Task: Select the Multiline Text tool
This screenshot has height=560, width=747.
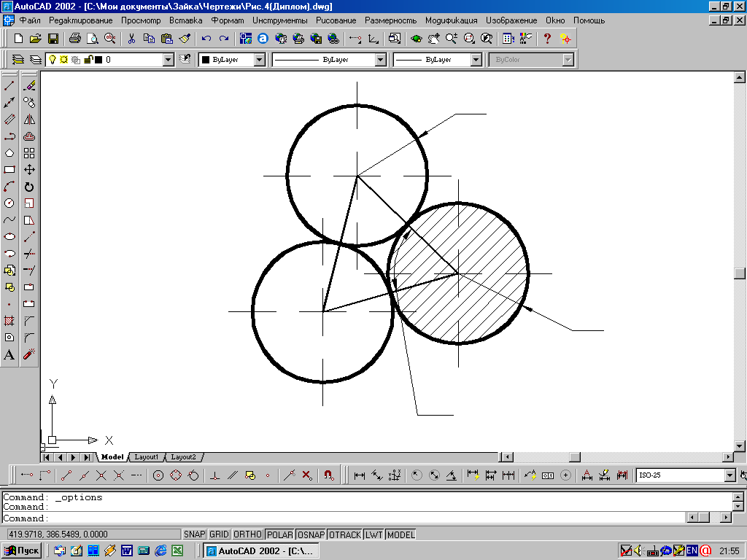Action: coord(9,355)
